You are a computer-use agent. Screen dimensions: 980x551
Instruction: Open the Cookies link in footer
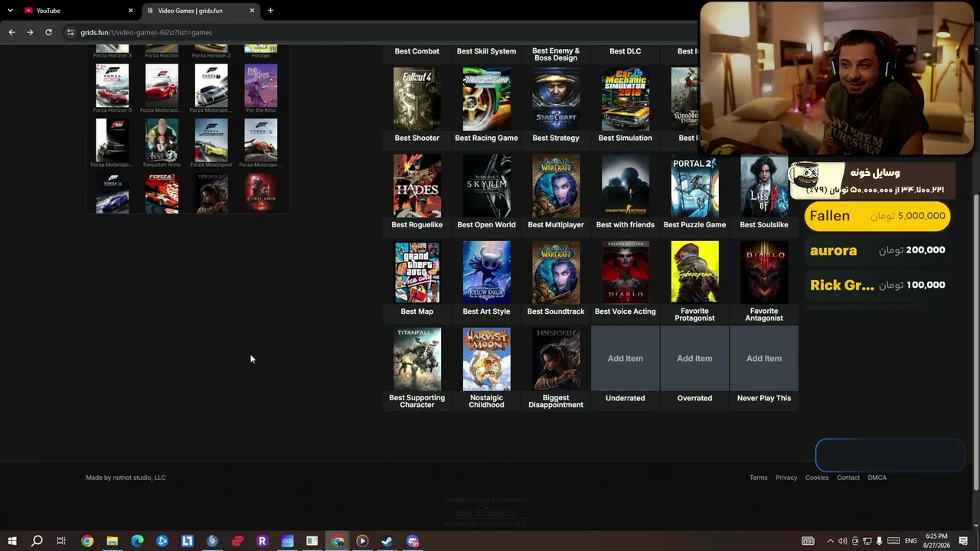click(817, 478)
